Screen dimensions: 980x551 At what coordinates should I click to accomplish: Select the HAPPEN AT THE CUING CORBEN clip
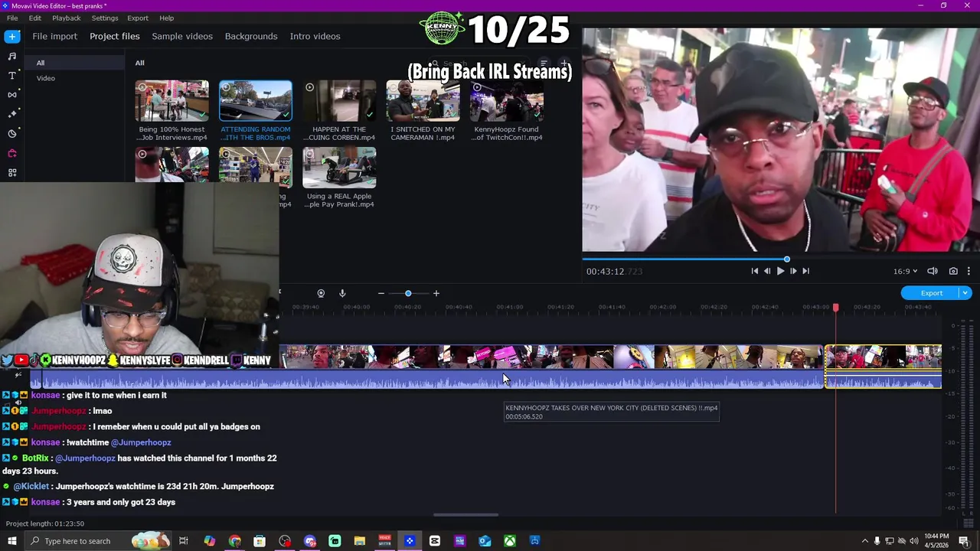click(x=339, y=101)
